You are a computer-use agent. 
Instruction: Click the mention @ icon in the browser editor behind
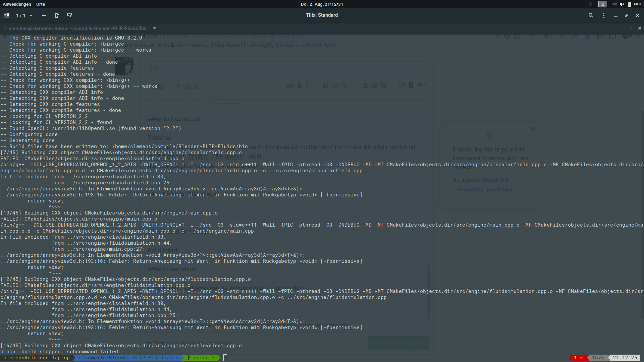401,85
